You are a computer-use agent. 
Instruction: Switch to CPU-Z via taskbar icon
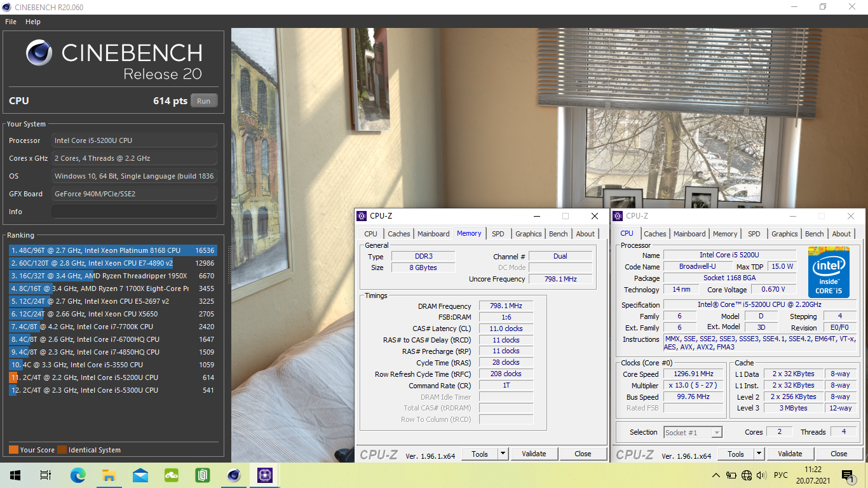(265, 475)
